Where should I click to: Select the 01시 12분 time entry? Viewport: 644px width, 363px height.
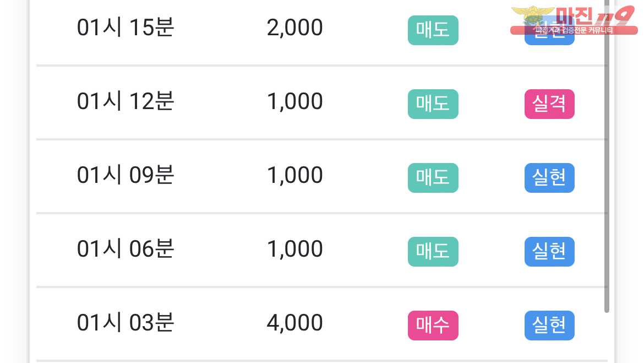[x=125, y=101]
